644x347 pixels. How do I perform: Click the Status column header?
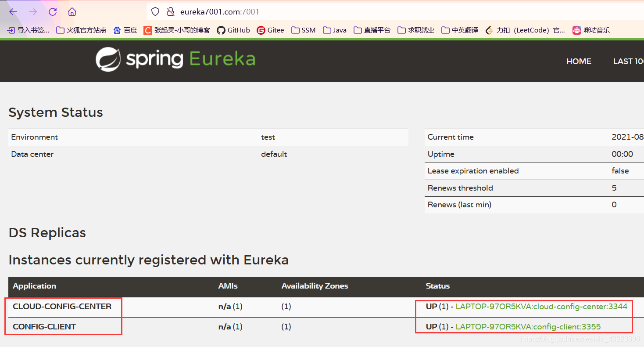pos(438,286)
